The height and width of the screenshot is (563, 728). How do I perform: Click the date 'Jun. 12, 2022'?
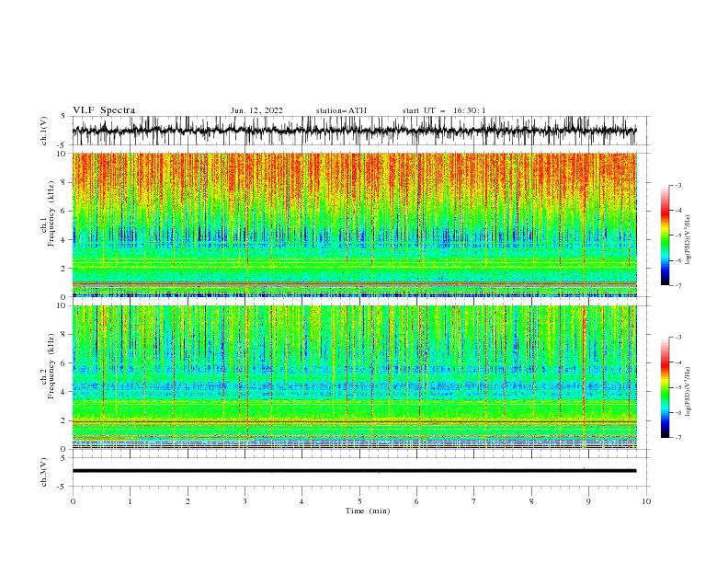(x=256, y=110)
